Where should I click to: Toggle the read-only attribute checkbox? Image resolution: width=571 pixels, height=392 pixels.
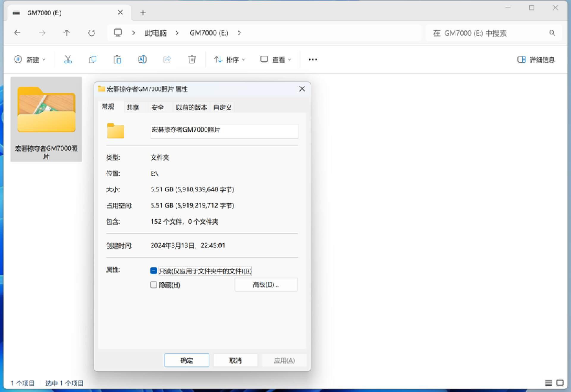coord(153,271)
